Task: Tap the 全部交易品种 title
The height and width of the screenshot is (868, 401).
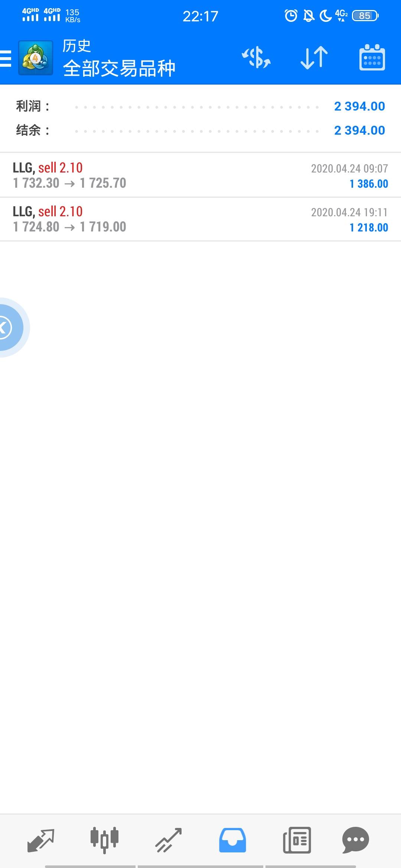Action: pos(119,69)
